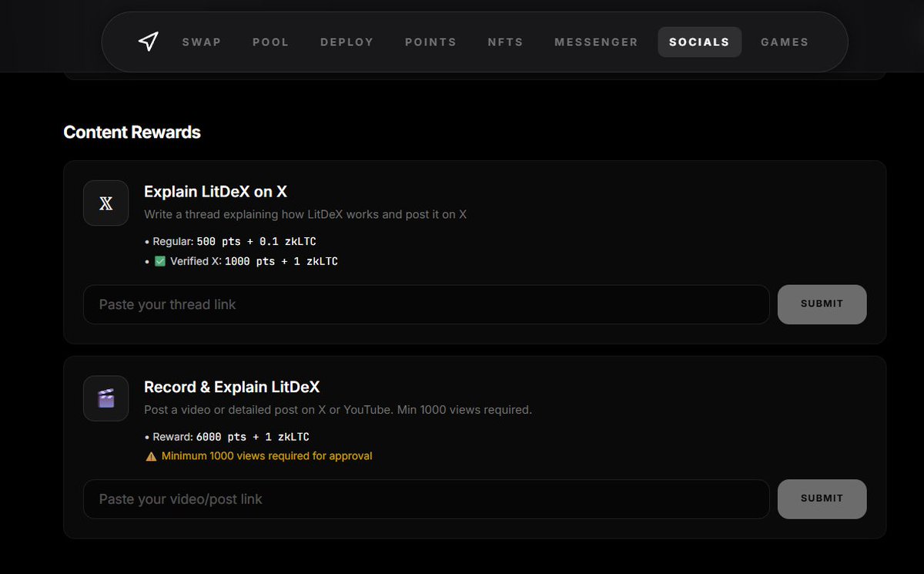Click the "Reward: 6000 pts + 1 zkLTC" line
The image size is (924, 574).
point(226,437)
